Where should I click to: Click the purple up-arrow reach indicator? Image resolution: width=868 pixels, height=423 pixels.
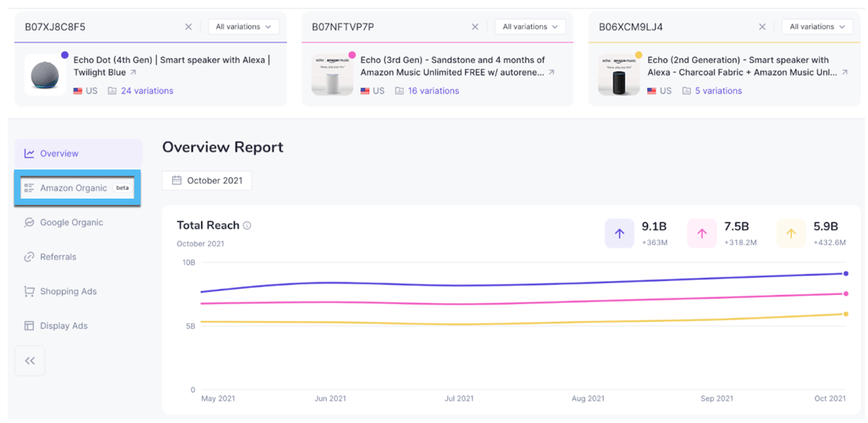pyautogui.click(x=619, y=234)
